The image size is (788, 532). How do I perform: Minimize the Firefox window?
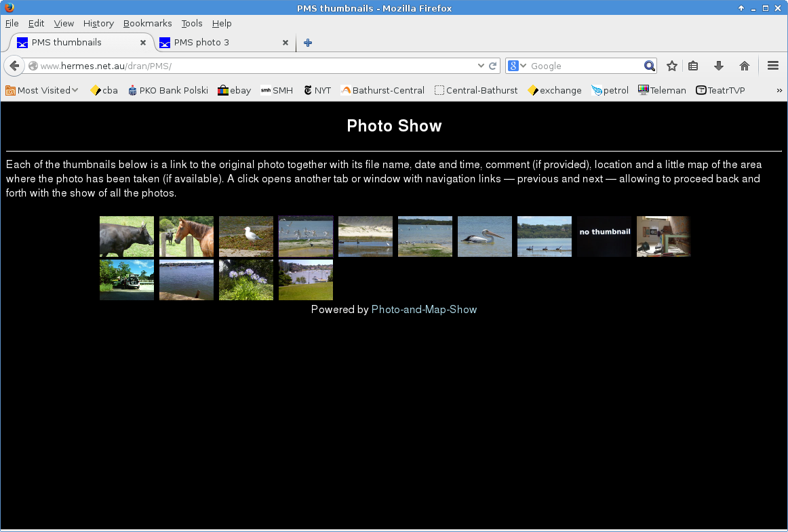click(x=753, y=8)
